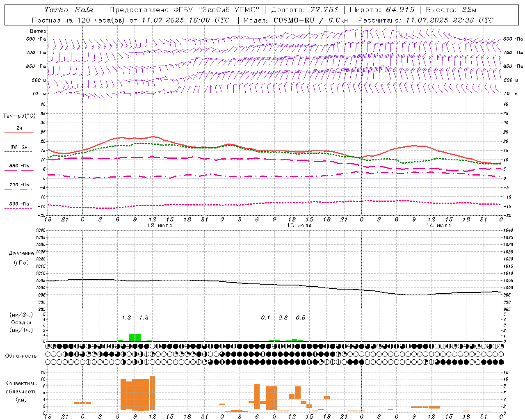Click the date label 13 июля

[x=299, y=226]
